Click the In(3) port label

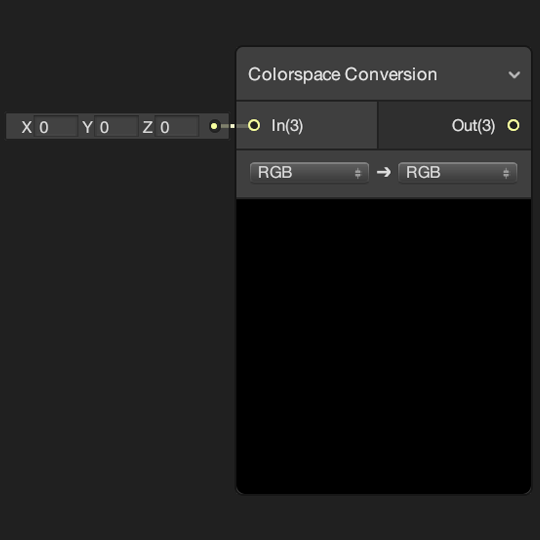[287, 125]
